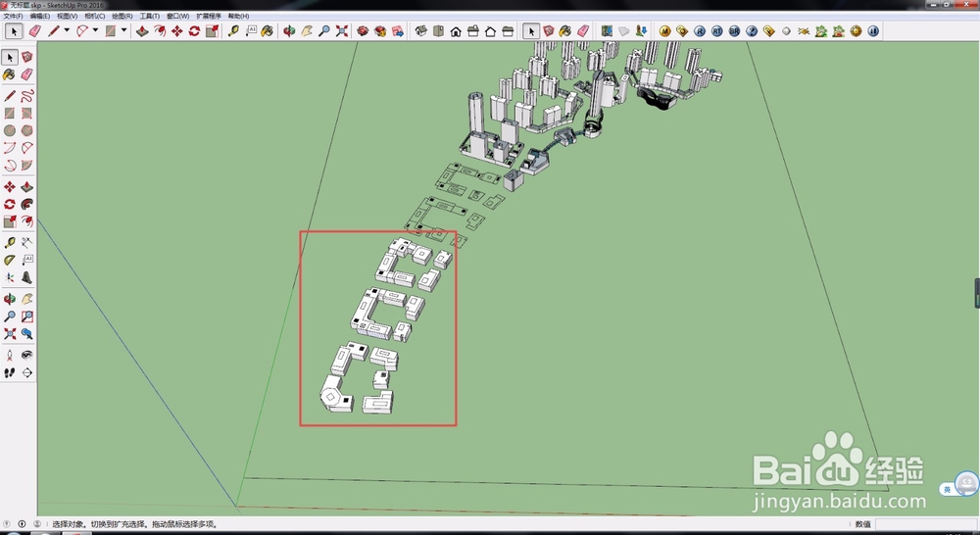980x535 pixels.
Task: Activate the Rotate tool in top toolbar
Action: (x=194, y=30)
